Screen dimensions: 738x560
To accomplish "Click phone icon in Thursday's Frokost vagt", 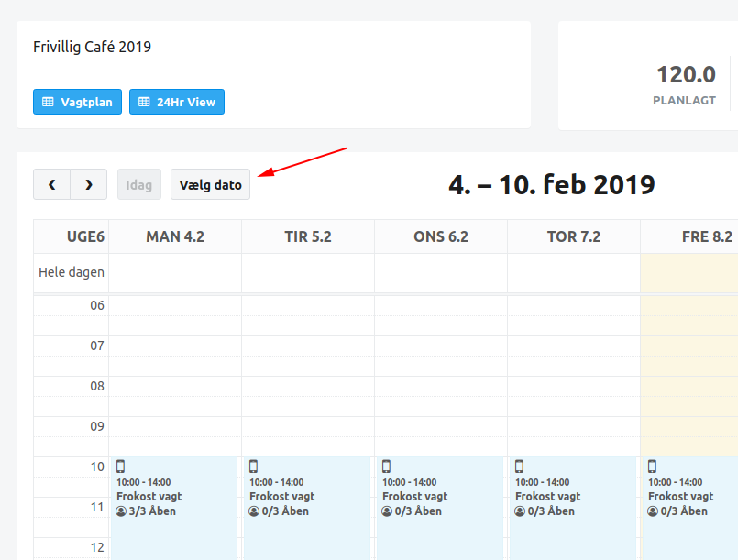I will click(519, 467).
